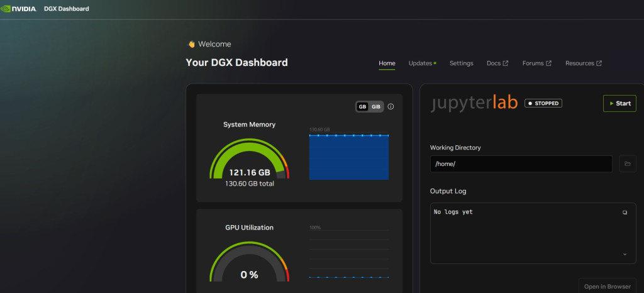Copy the output log using the copy icon
Image resolution: width=644 pixels, height=293 pixels.
pos(625,213)
